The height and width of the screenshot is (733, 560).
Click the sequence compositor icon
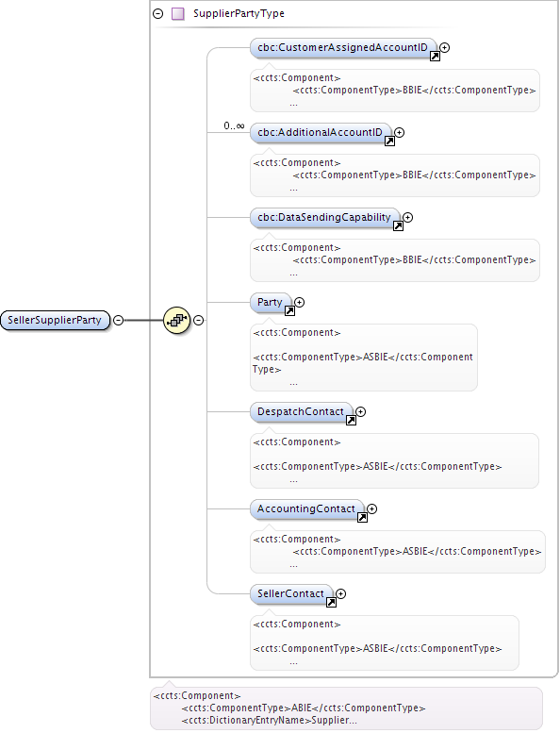click(176, 320)
